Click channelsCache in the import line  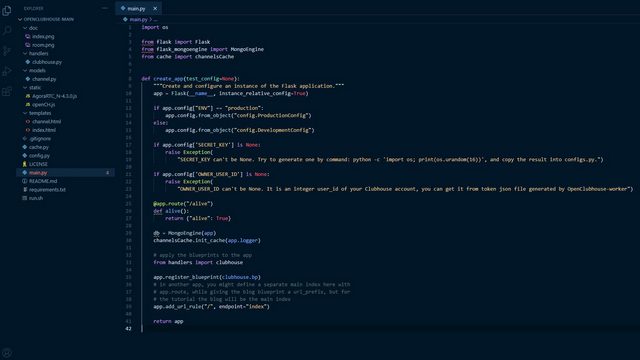click(214, 57)
